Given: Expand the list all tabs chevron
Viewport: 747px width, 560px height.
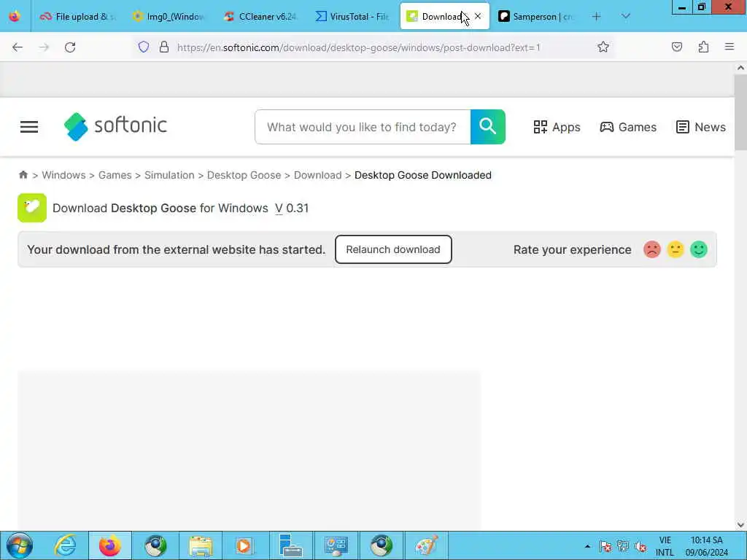Looking at the screenshot, I should 626,16.
